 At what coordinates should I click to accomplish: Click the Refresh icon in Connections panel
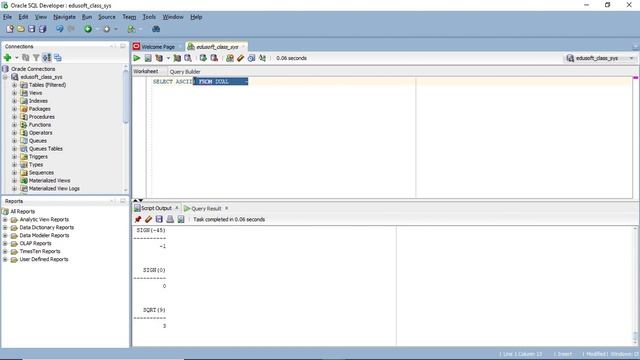[x=26, y=58]
